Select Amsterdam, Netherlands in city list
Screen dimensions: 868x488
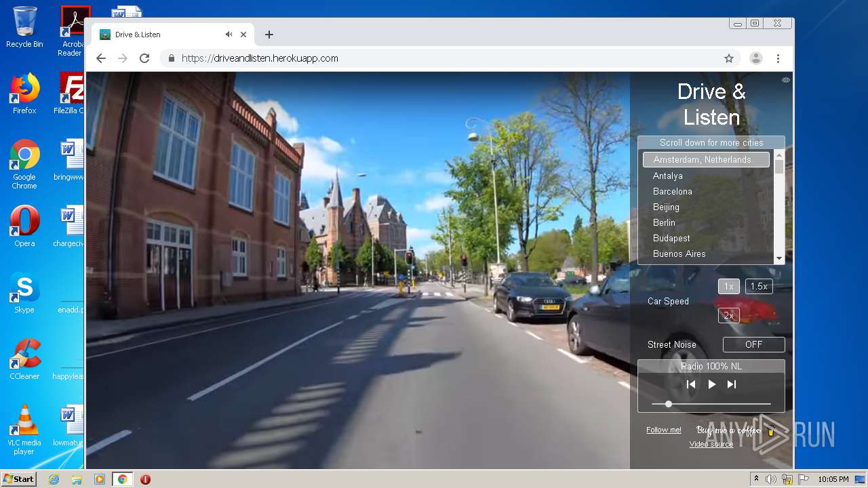pos(706,160)
